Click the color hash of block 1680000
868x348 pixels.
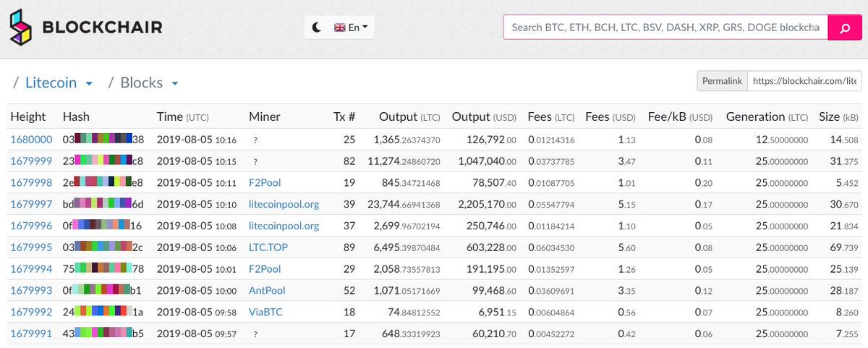coord(103,139)
